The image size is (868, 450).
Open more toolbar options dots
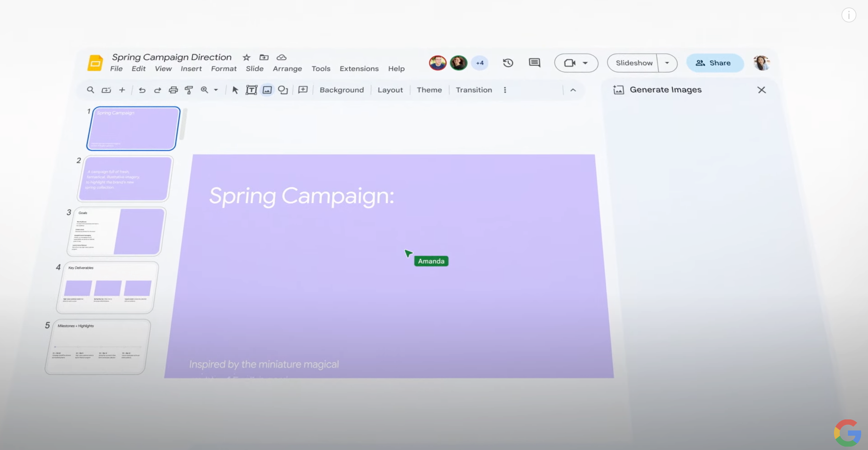(x=505, y=90)
